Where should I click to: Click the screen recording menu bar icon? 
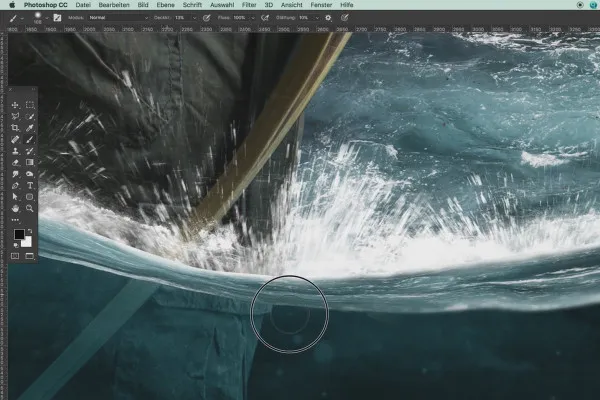click(580, 5)
